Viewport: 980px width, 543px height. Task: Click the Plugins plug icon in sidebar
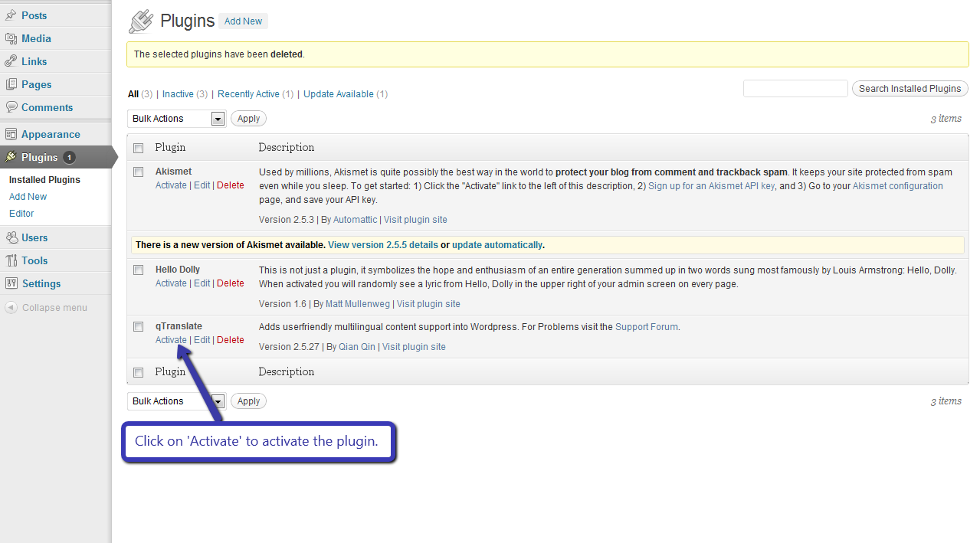tap(11, 157)
